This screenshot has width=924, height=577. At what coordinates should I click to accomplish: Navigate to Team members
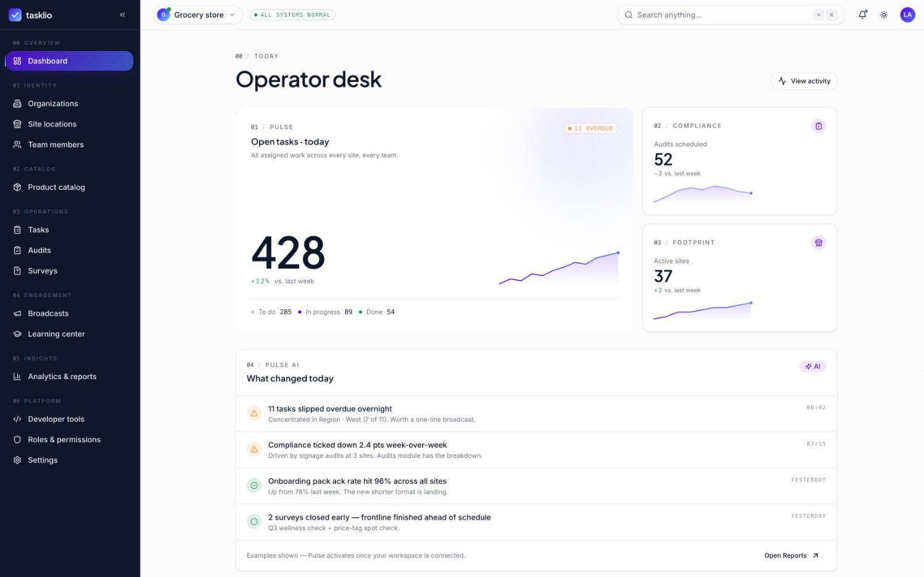click(x=69, y=144)
